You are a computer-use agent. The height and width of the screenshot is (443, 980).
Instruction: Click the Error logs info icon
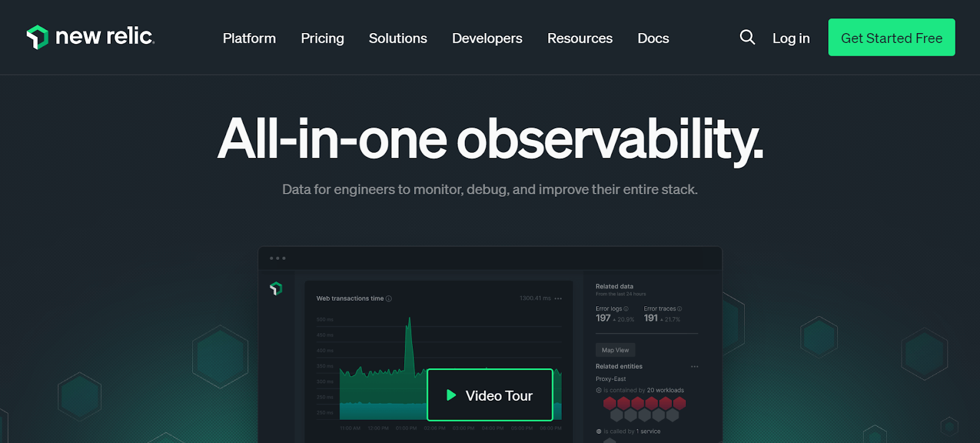pos(626,309)
